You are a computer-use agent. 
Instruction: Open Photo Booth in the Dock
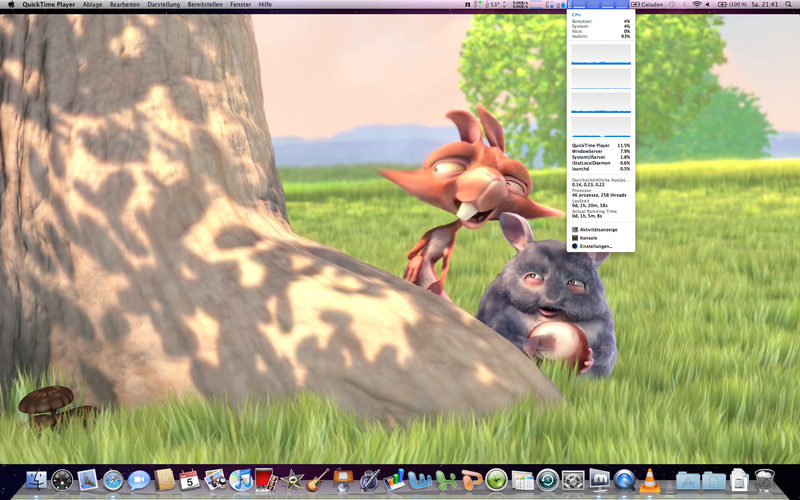coord(266,480)
